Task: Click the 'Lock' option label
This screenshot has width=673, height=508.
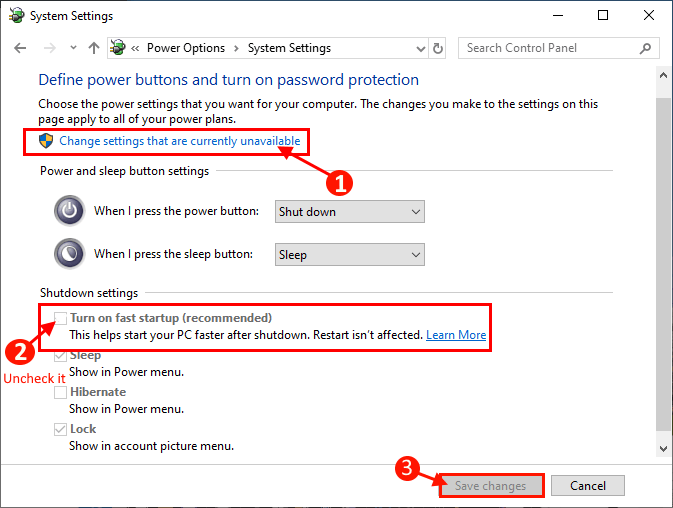Action: [x=83, y=429]
